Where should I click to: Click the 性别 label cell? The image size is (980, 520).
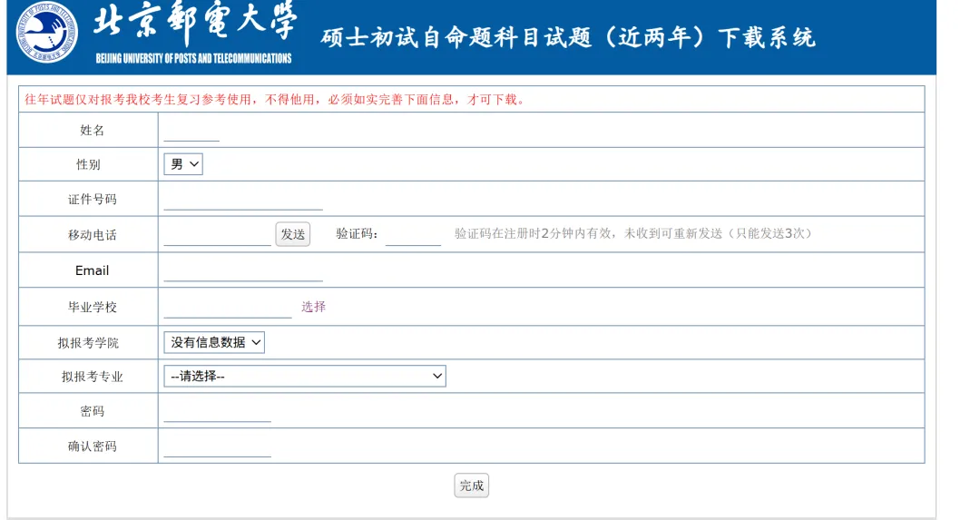click(88, 164)
